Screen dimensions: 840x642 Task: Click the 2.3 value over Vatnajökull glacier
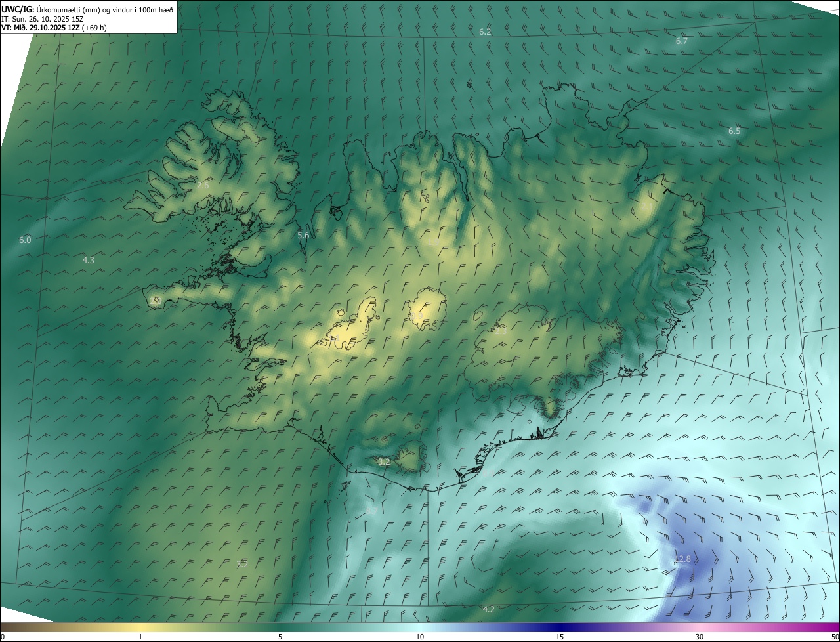tap(501, 332)
